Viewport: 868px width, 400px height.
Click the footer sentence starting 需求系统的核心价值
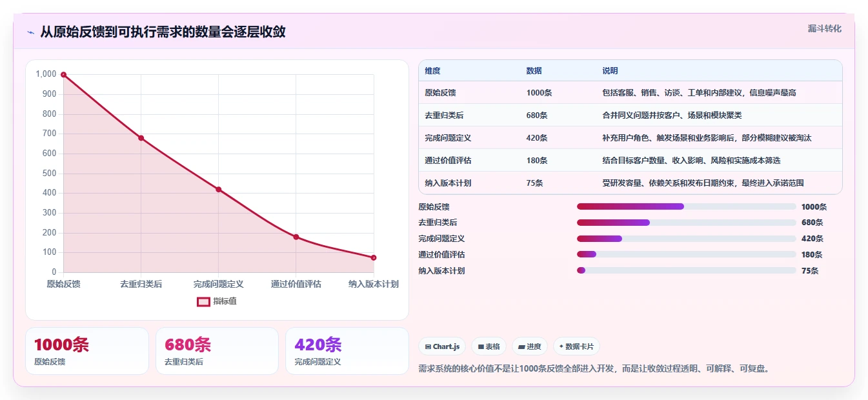coord(594,369)
